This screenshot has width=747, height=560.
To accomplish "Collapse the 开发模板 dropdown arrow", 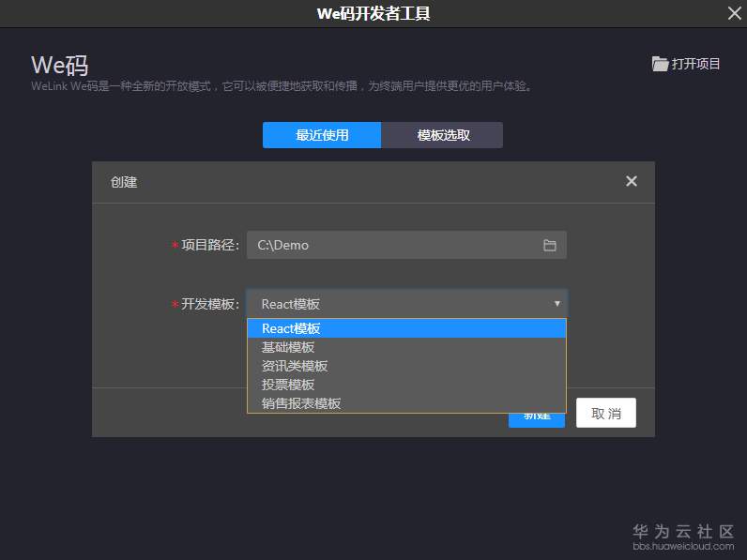I will point(556,303).
